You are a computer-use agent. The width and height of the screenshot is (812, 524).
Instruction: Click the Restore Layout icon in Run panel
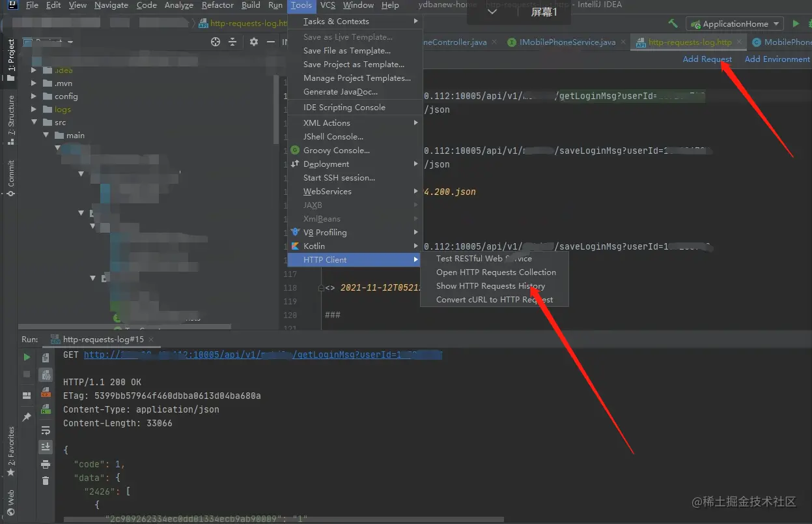point(27,396)
